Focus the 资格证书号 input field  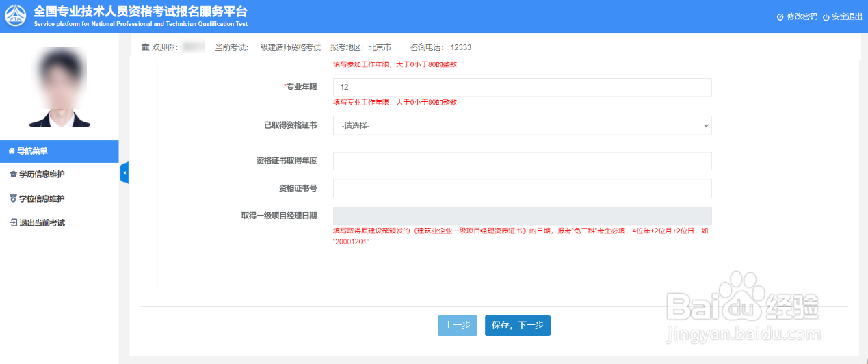pyautogui.click(x=522, y=188)
